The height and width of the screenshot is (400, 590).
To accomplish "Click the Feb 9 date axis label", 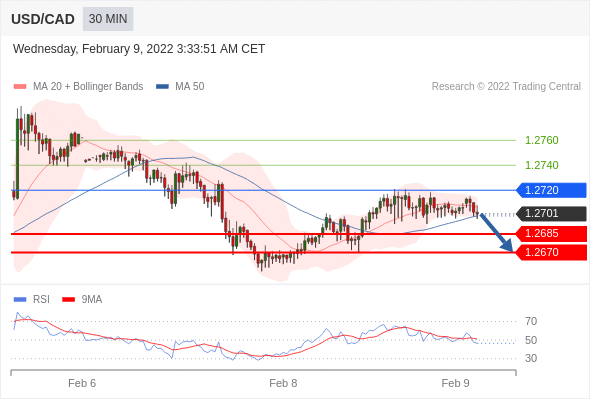I will point(455,383).
